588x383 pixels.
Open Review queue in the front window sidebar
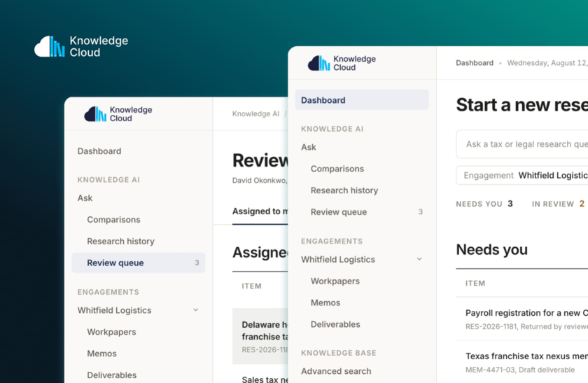point(339,212)
